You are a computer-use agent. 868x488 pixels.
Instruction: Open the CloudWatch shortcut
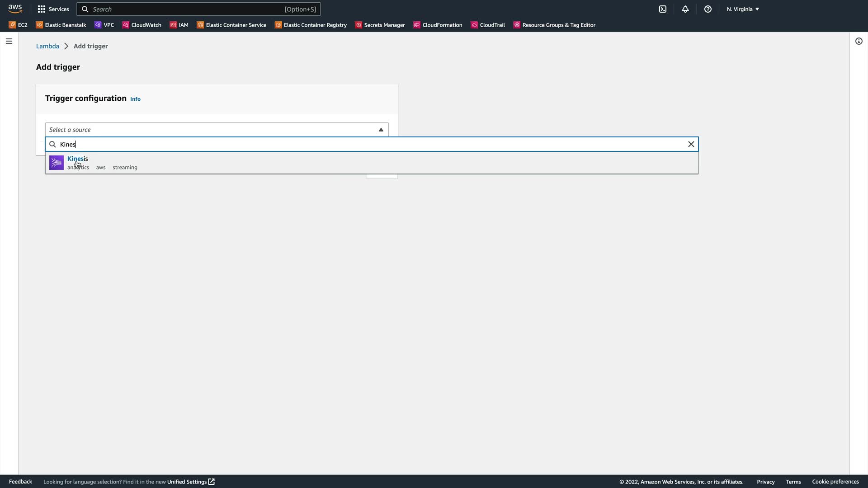click(142, 25)
